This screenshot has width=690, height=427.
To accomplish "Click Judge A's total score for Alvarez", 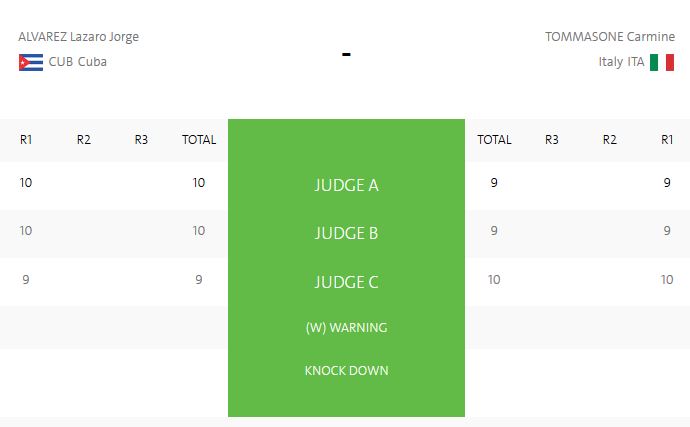I will pyautogui.click(x=199, y=183).
